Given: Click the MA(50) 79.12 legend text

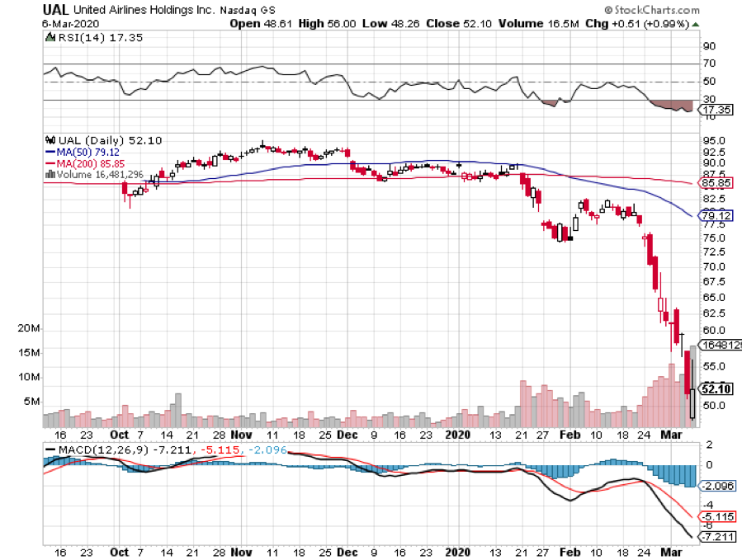Looking at the screenshot, I should pos(88,153).
